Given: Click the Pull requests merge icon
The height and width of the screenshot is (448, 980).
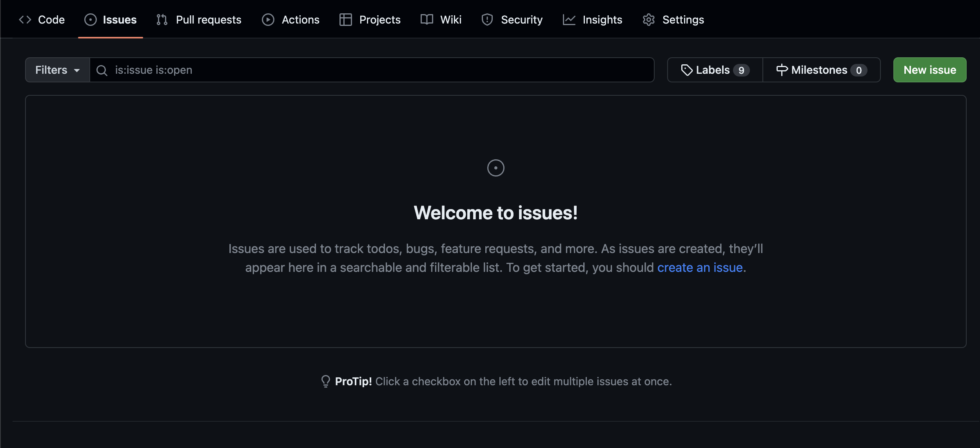Looking at the screenshot, I should coord(161,19).
